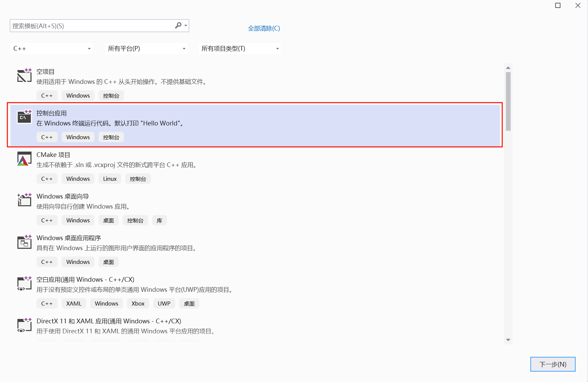Click the Windows 桌面应用程序 icon
The image size is (588, 382).
24,242
